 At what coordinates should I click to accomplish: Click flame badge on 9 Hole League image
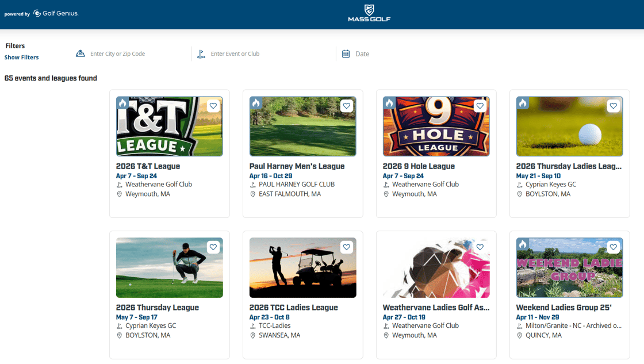tap(389, 103)
